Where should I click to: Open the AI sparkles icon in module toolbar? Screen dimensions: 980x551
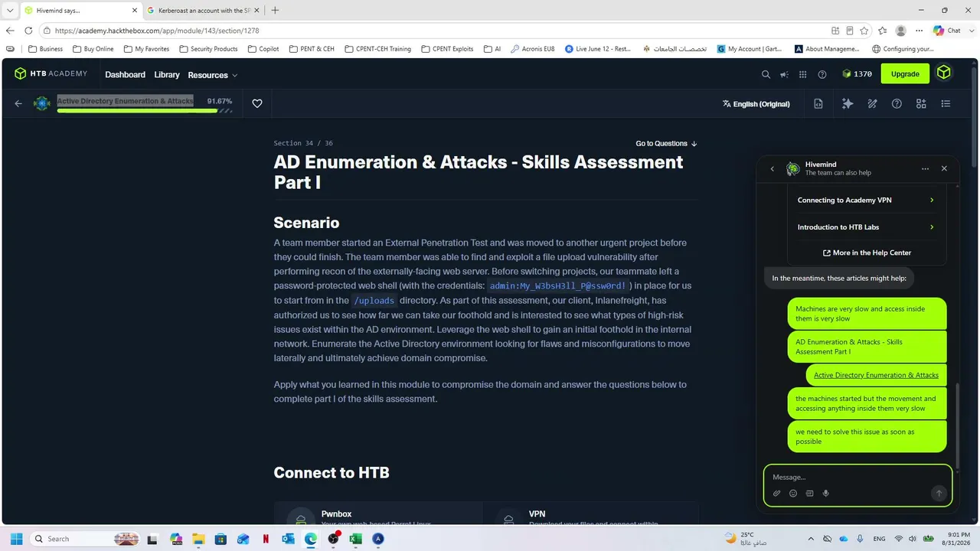click(x=848, y=103)
